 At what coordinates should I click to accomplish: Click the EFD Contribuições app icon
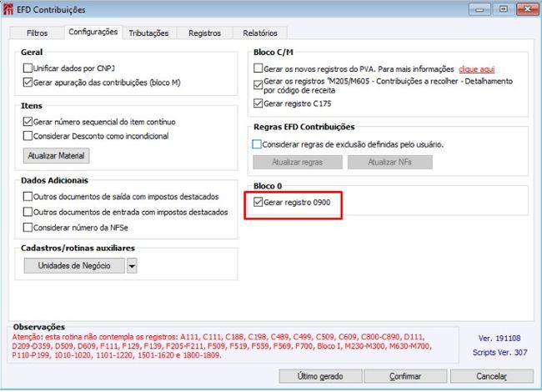point(8,9)
